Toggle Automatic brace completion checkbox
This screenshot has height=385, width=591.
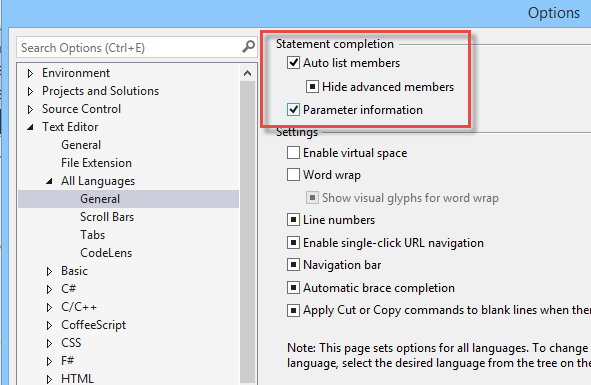[x=293, y=288]
